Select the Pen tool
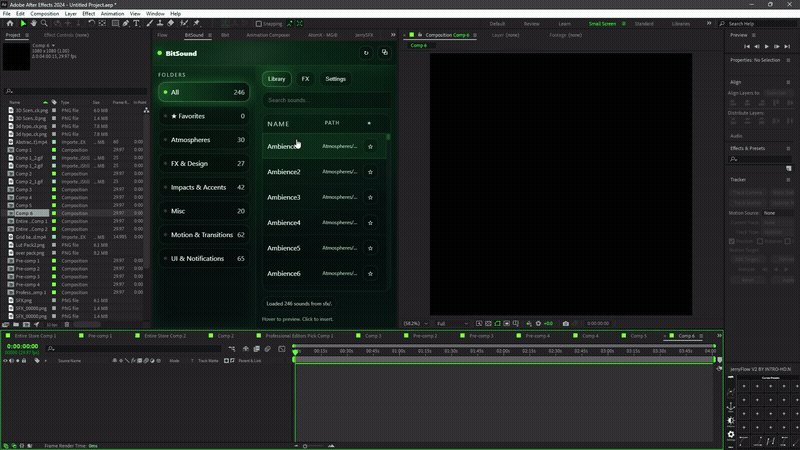This screenshot has height=450, width=800. coord(126,23)
